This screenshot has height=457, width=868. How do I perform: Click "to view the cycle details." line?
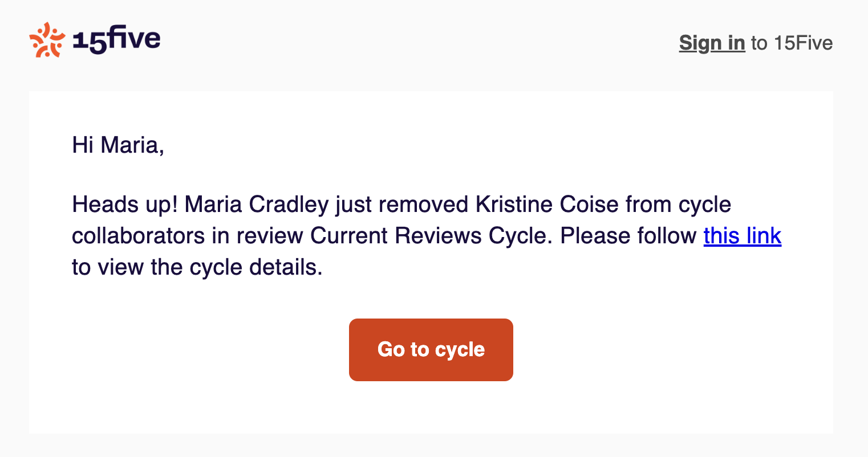pyautogui.click(x=197, y=267)
